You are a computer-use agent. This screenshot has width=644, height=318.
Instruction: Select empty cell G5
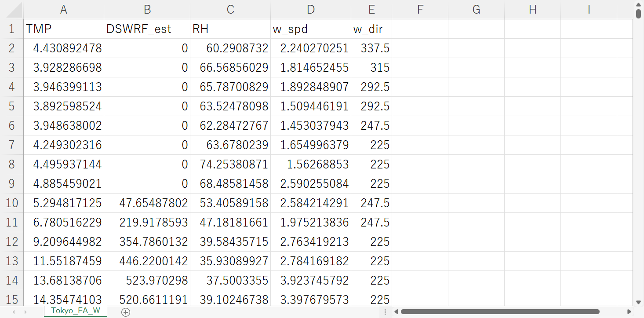click(x=476, y=106)
